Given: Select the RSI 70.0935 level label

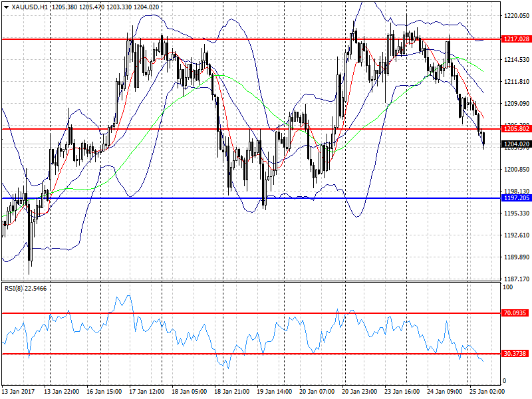Looking at the screenshot, I should (515, 313).
